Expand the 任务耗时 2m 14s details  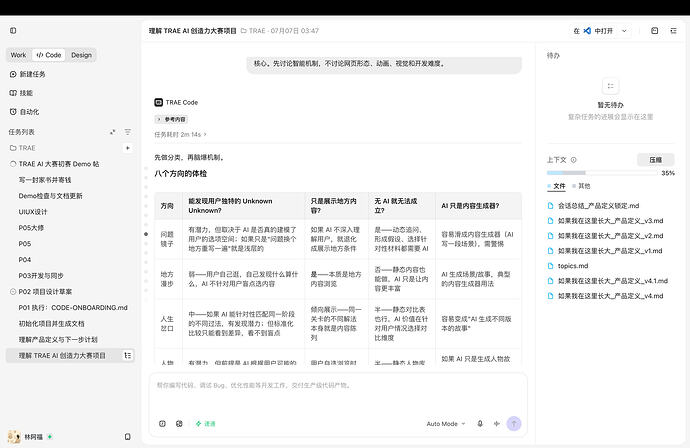coord(180,134)
